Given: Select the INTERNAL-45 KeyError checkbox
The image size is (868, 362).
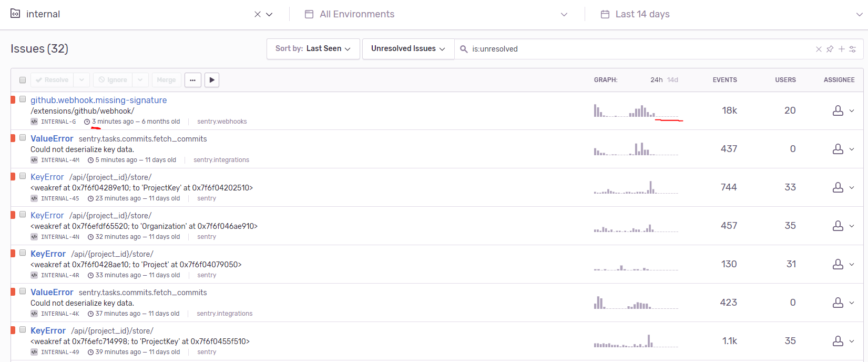Looking at the screenshot, I should 23,176.
